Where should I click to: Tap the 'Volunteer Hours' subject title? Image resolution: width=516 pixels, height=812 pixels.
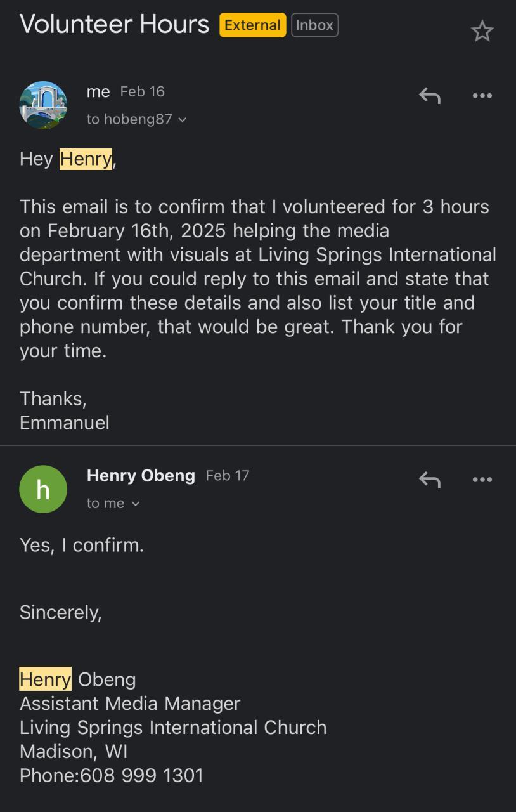114,25
